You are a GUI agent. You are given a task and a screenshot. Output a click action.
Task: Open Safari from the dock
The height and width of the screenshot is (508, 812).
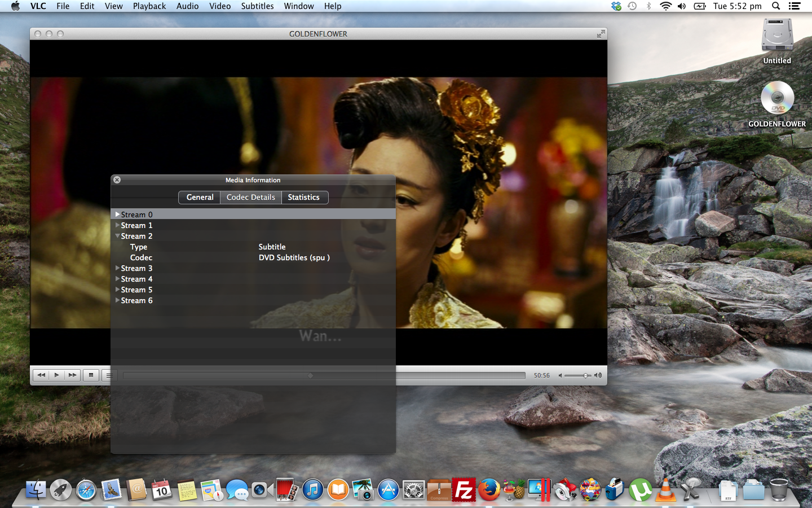[x=86, y=490]
